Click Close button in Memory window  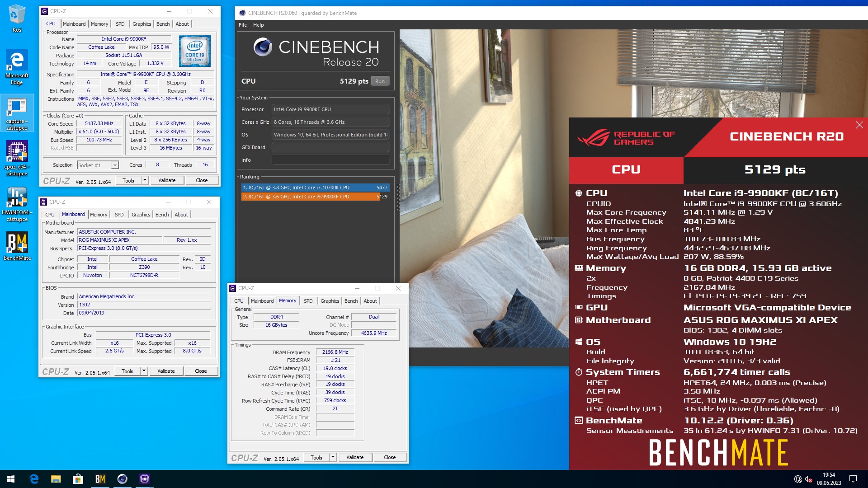(390, 457)
